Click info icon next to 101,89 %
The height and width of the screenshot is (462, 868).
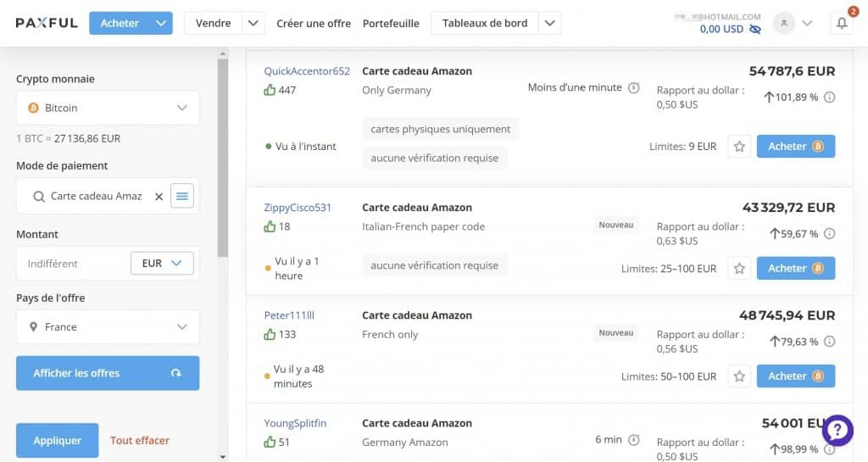click(x=829, y=97)
